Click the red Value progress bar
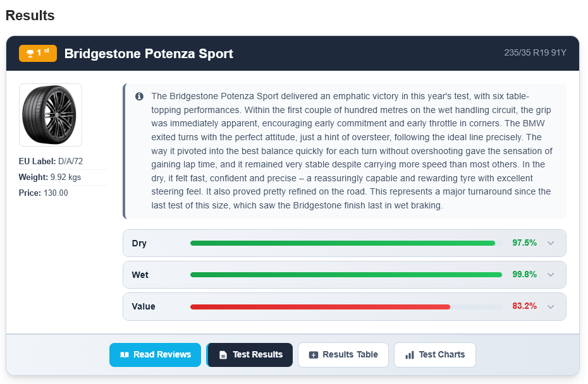The width and height of the screenshot is (588, 384). pos(320,306)
